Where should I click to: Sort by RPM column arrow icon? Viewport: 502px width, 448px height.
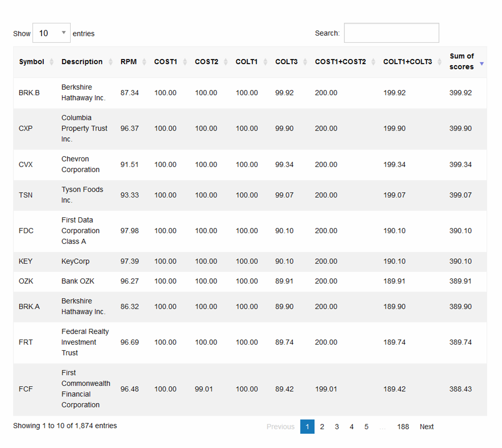(144, 62)
